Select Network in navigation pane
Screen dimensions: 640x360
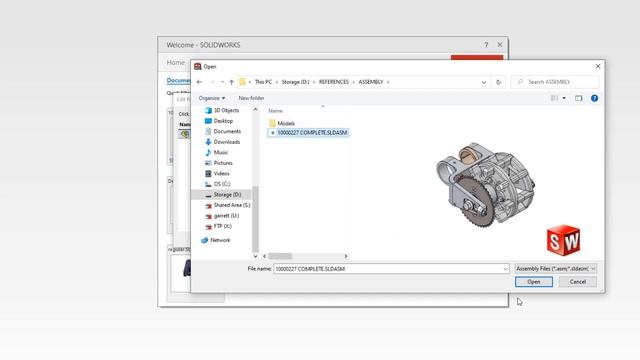click(x=216, y=240)
